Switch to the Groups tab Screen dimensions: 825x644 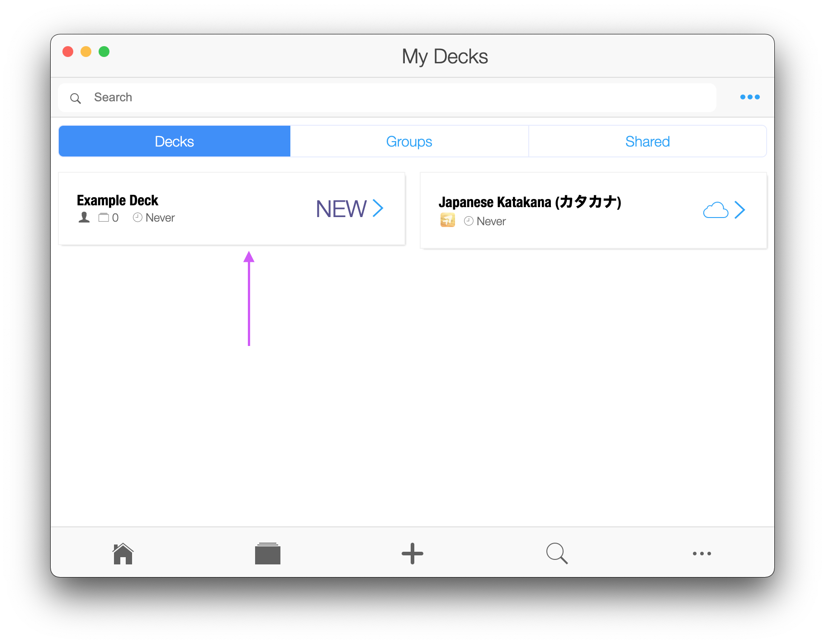[x=409, y=141]
